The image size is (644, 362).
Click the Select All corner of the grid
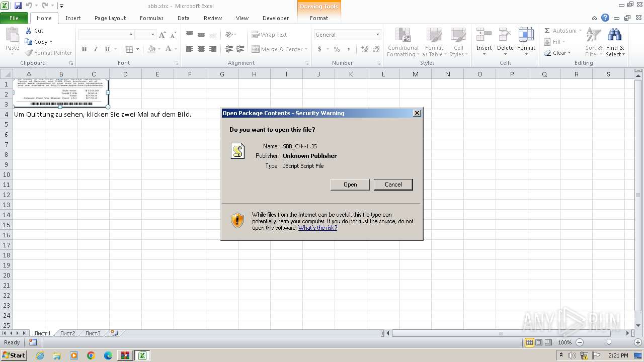7,74
